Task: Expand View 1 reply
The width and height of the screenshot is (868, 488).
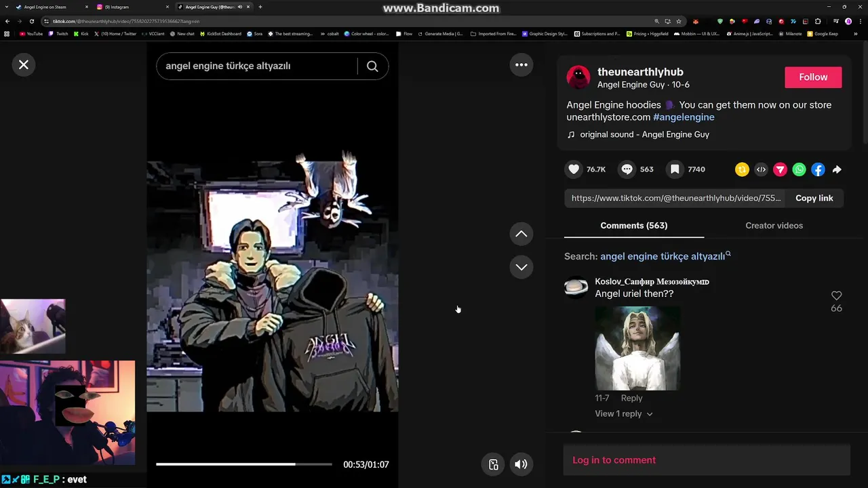Action: (624, 413)
